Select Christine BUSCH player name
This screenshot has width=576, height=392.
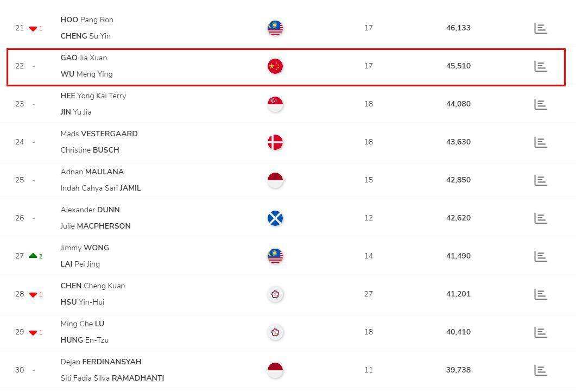pyautogui.click(x=90, y=150)
